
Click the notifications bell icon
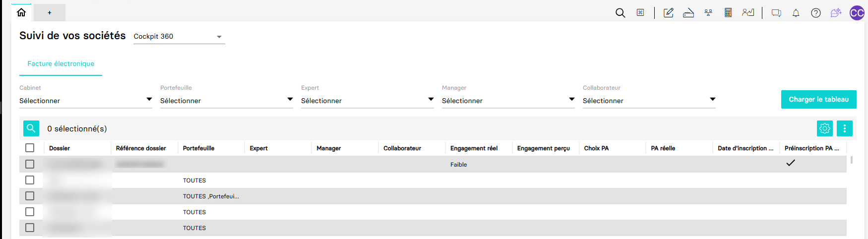796,13
